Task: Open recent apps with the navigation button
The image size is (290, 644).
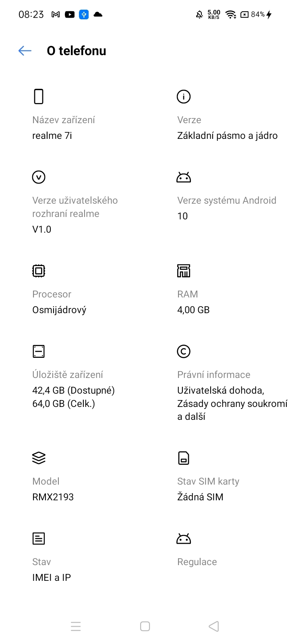Action: point(76,626)
